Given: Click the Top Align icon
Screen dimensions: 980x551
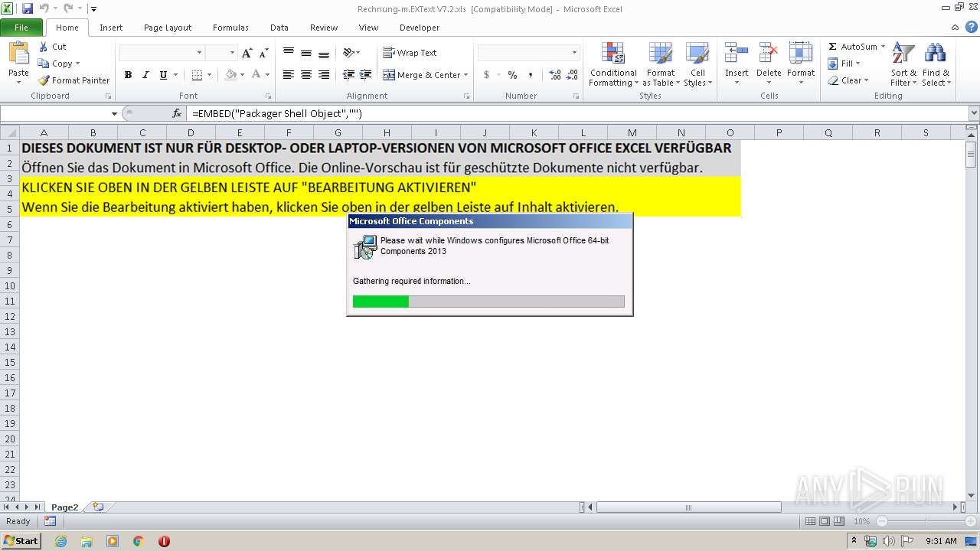Looking at the screenshot, I should [x=289, y=53].
